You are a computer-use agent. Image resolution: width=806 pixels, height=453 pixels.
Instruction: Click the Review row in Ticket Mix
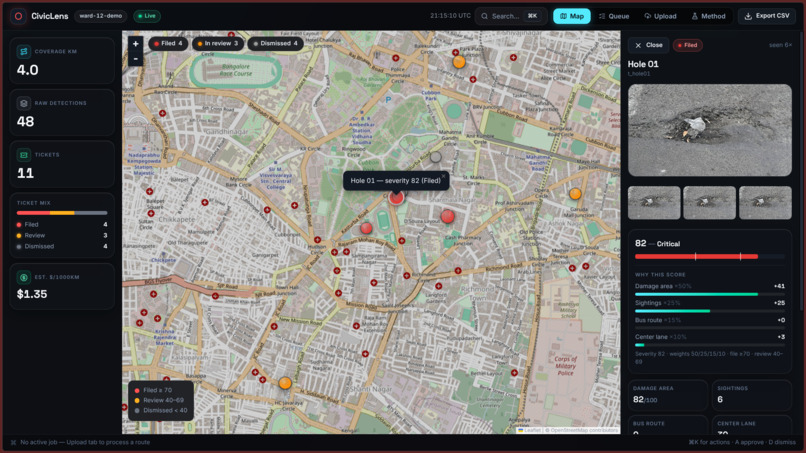62,235
